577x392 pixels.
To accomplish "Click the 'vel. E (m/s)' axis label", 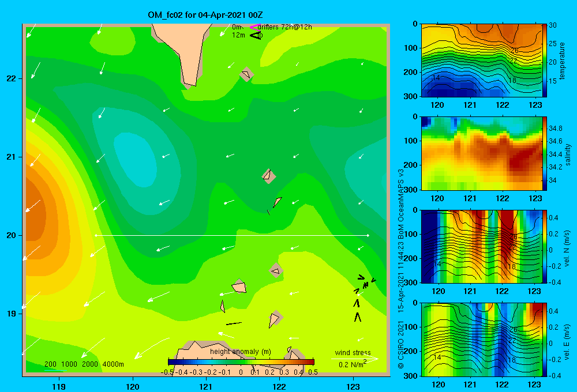I will [x=567, y=342].
